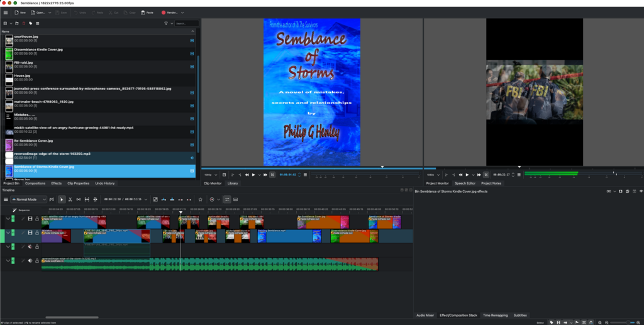Unmute the muted empty audio track
644x325 pixels.
coord(30,247)
